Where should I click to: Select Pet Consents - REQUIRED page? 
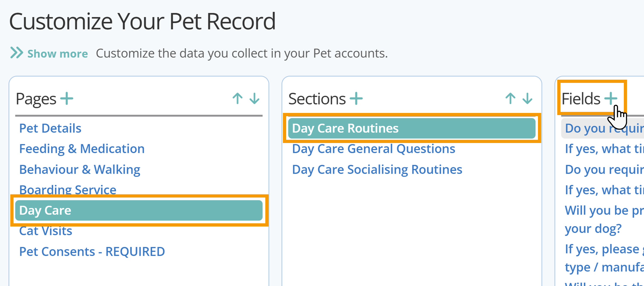click(x=92, y=251)
